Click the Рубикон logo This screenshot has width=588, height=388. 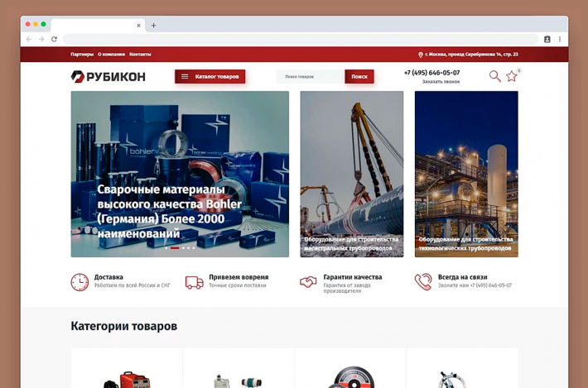[x=108, y=77]
